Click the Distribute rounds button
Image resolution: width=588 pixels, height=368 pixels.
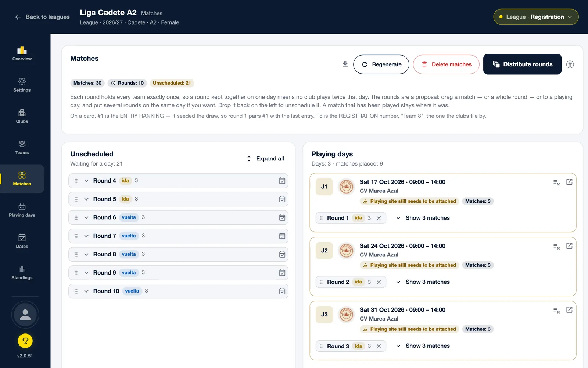tap(522, 64)
